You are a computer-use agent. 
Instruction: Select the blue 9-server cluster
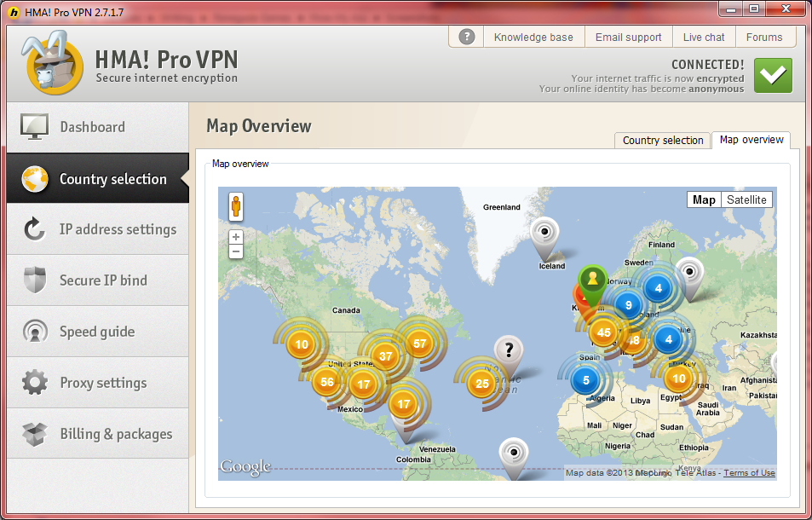point(628,305)
